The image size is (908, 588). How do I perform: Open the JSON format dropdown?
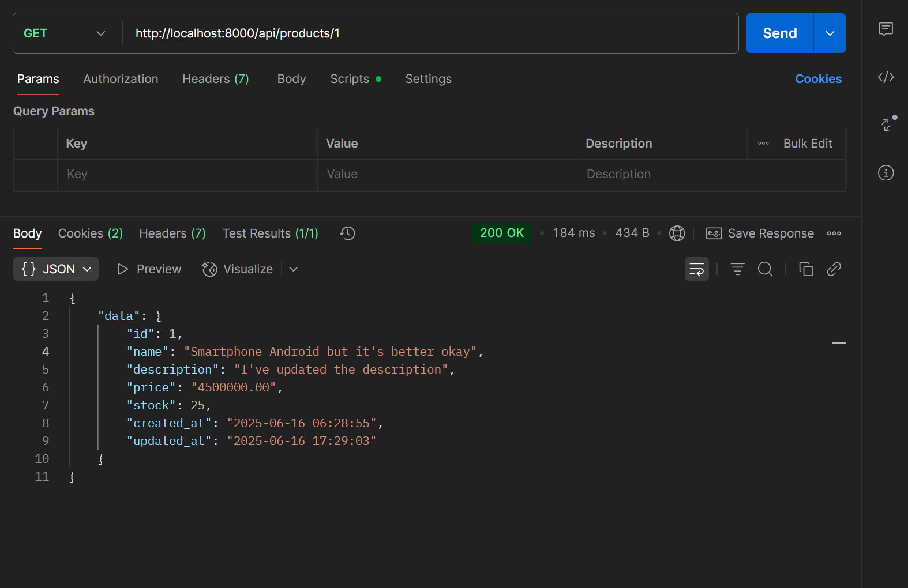[x=56, y=269]
